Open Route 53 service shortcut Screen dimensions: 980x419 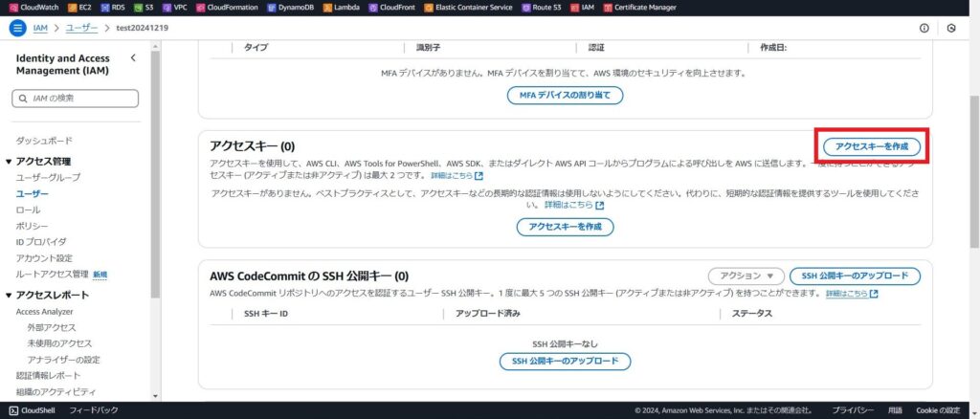point(542,8)
